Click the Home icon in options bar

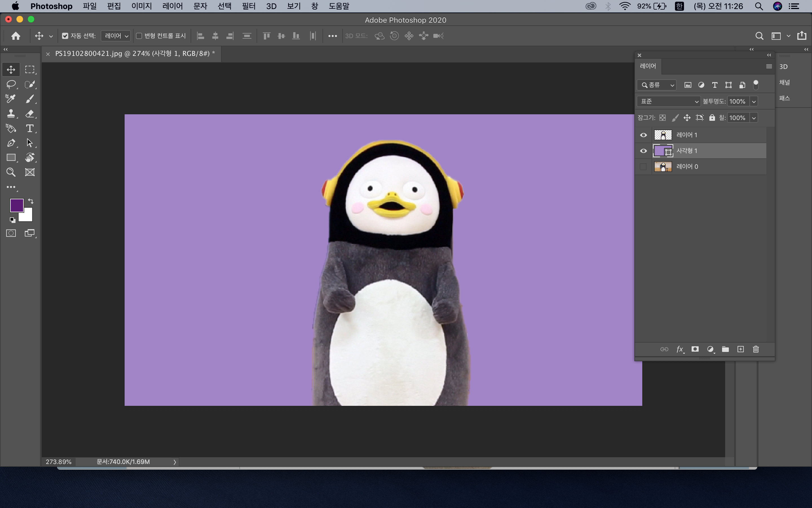(16, 36)
